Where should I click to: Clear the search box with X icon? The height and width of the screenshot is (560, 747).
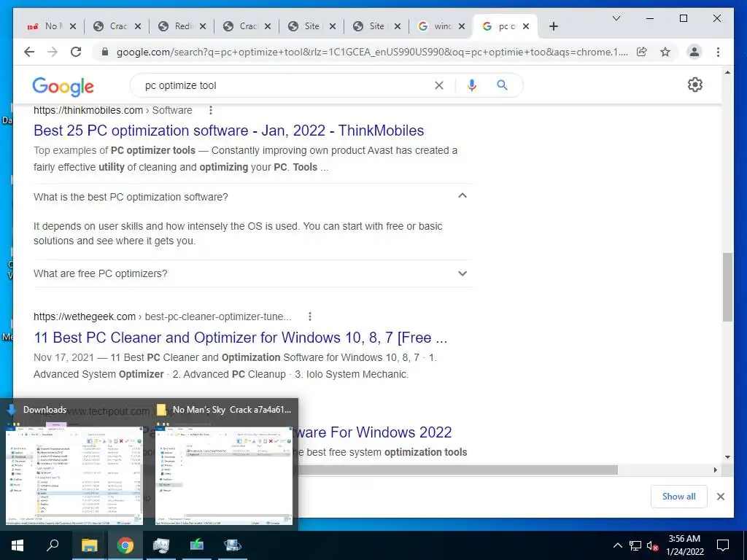438,85
